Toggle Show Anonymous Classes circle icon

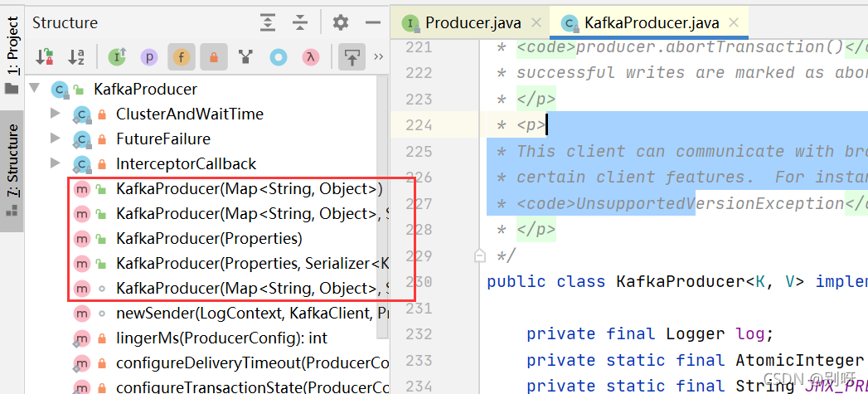point(278,56)
